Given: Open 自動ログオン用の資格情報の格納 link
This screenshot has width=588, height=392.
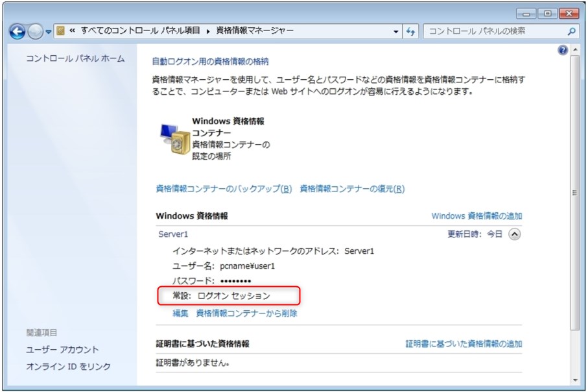Looking at the screenshot, I should (211, 62).
